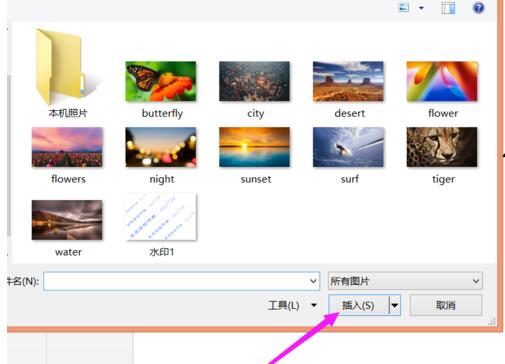Select the flowers field image thumbnail

(x=67, y=147)
